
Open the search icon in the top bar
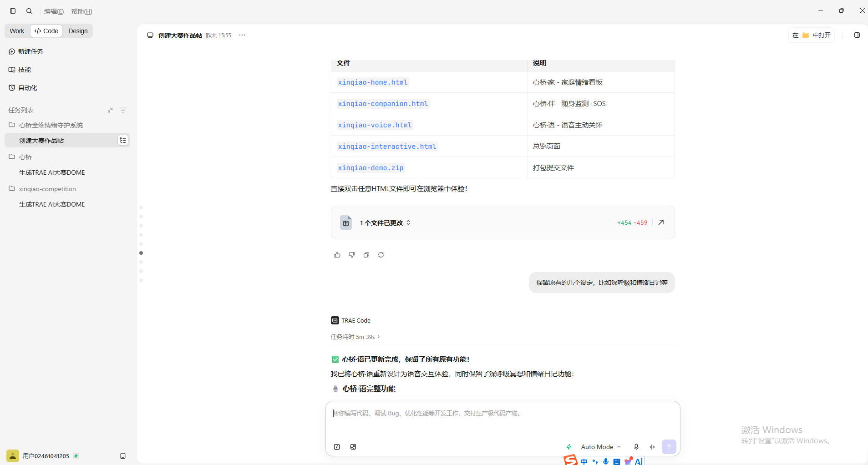pyautogui.click(x=29, y=11)
